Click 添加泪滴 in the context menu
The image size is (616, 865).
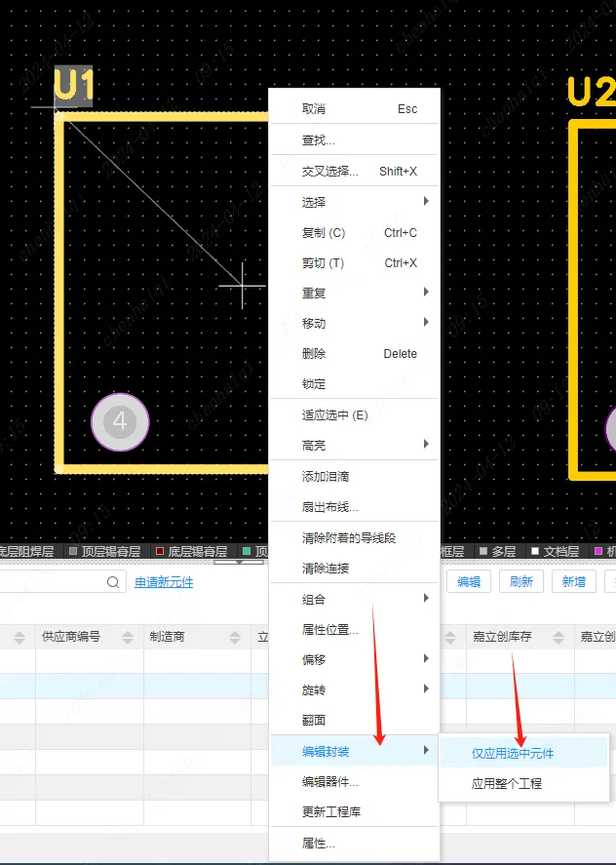[x=326, y=477]
